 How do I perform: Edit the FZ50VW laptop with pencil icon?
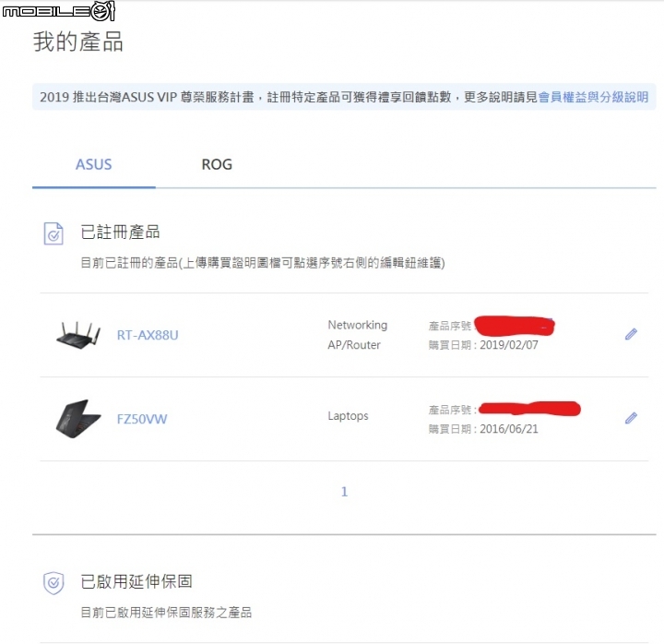631,418
